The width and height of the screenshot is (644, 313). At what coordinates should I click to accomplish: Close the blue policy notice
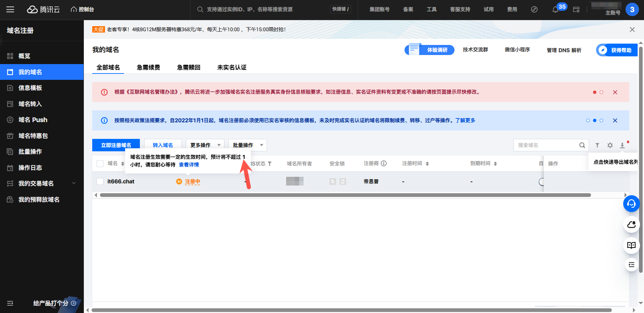(x=615, y=120)
